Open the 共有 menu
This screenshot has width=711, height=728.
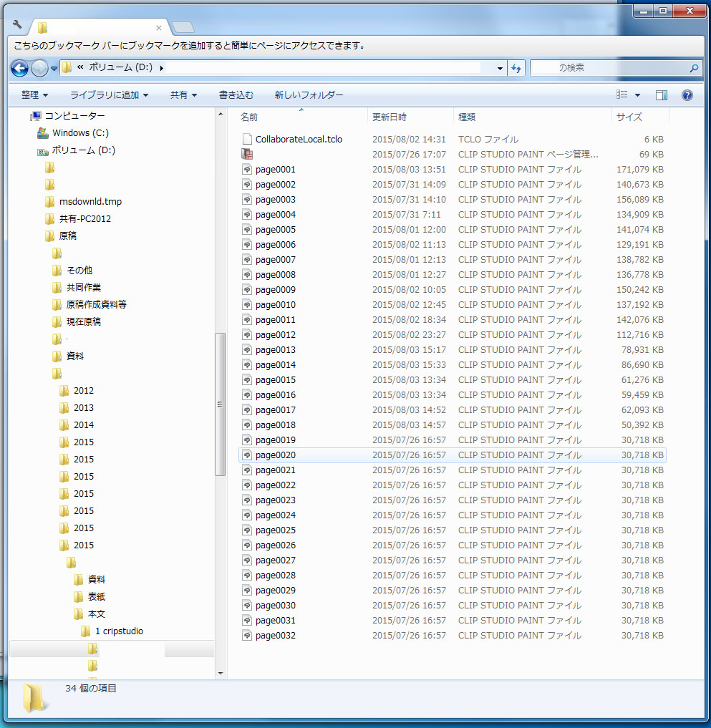pyautogui.click(x=183, y=95)
